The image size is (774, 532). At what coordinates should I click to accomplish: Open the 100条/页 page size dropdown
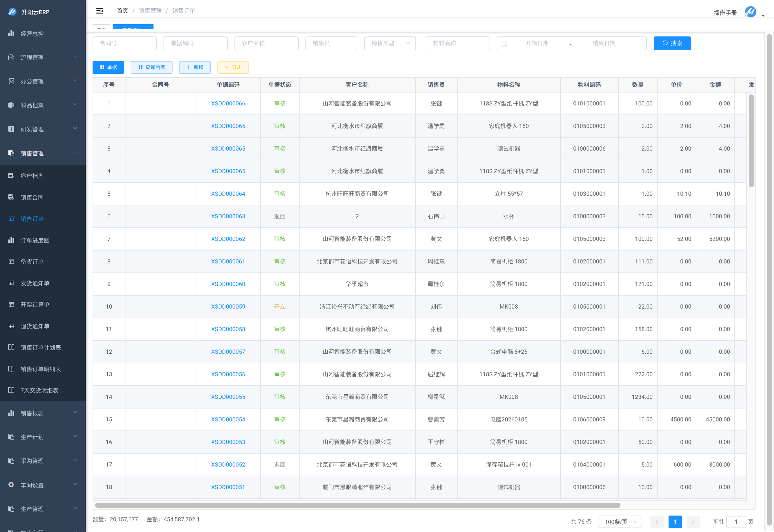620,521
